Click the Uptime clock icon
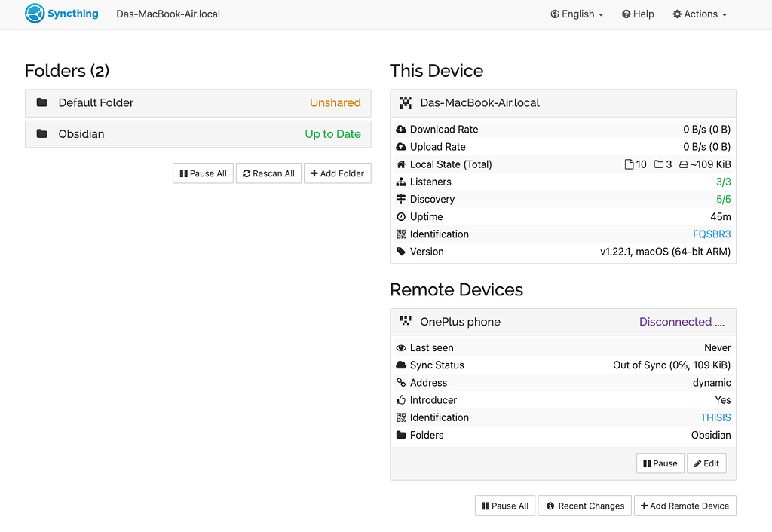 click(400, 216)
